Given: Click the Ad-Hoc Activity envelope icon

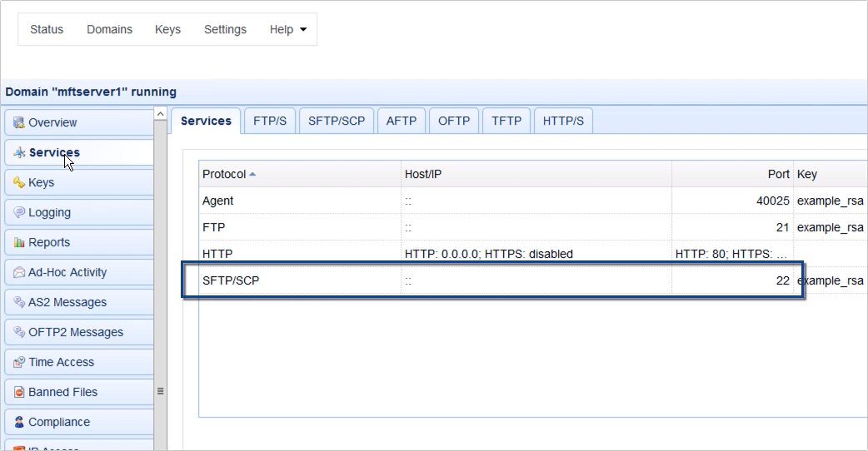Looking at the screenshot, I should 19,273.
